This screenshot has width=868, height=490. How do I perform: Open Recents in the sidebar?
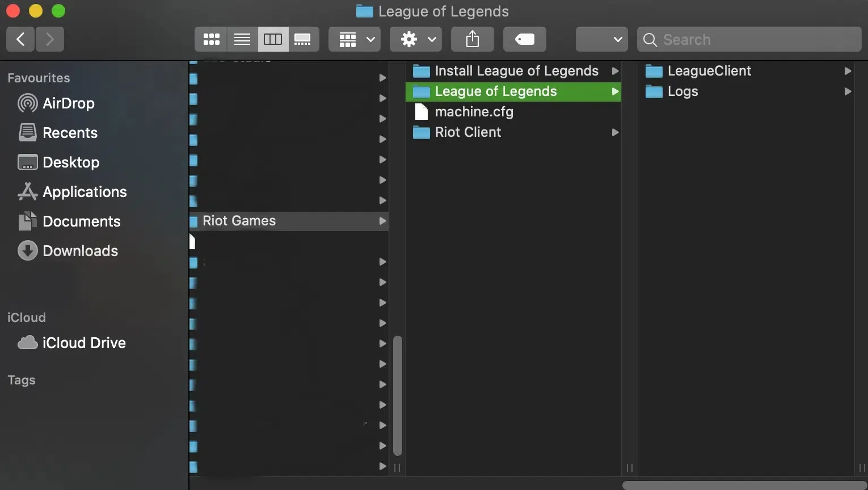point(58,133)
